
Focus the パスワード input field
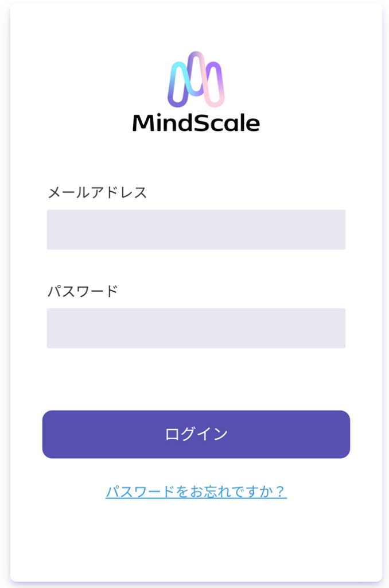(x=196, y=328)
